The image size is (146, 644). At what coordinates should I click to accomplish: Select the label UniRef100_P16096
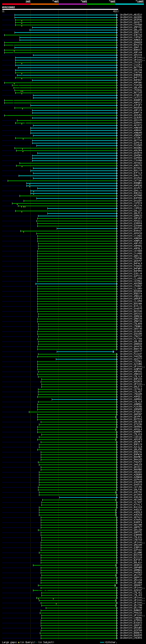(x=131, y=85)
